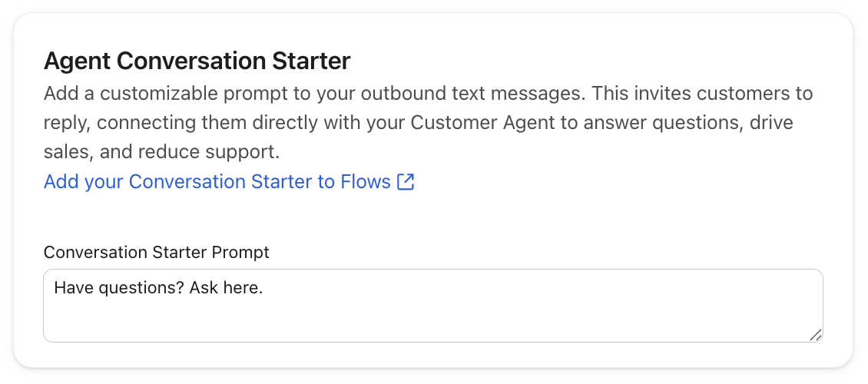868x384 pixels.
Task: Click the resize handle on the prompt box
Action: (816, 334)
